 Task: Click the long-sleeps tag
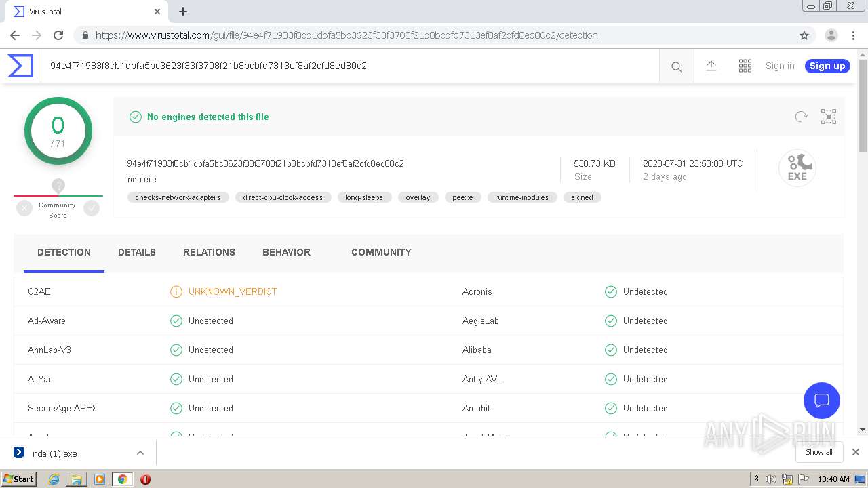pyautogui.click(x=364, y=197)
